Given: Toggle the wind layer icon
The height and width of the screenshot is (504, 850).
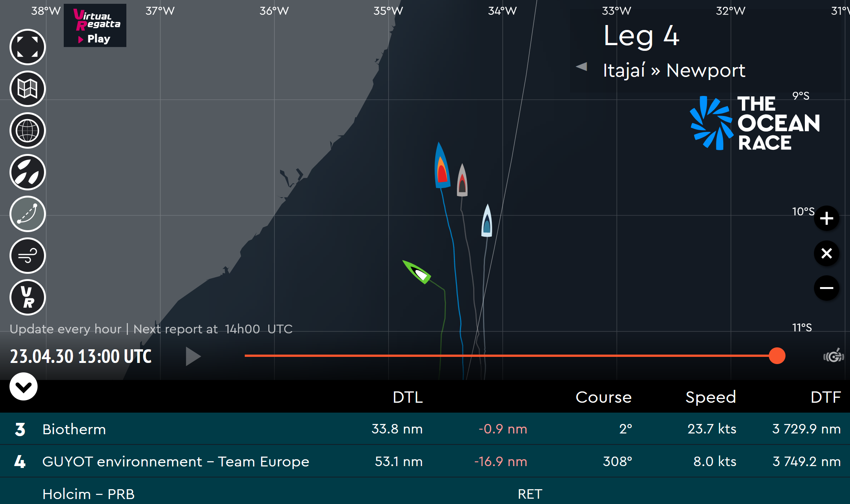Looking at the screenshot, I should (x=28, y=256).
